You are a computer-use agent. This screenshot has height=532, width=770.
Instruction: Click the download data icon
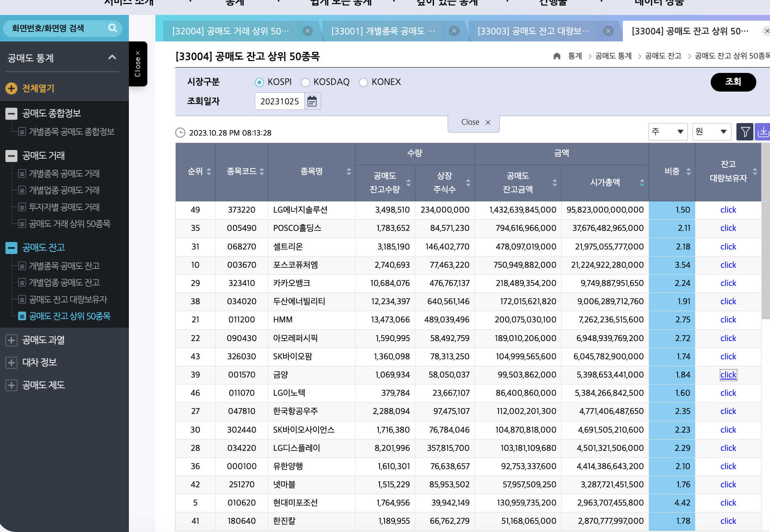click(763, 132)
